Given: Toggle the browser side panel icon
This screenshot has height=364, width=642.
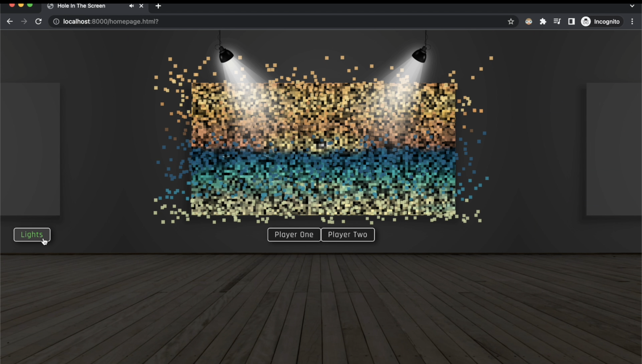Looking at the screenshot, I should (571, 22).
